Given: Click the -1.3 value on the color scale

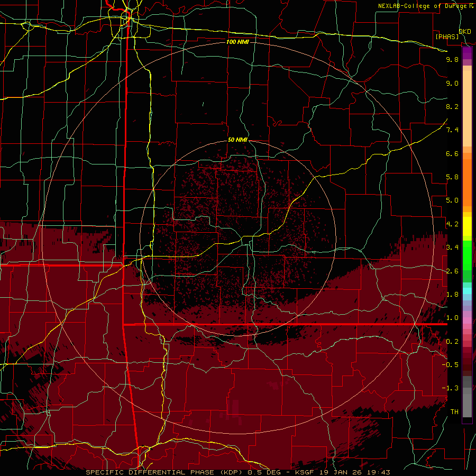Looking at the screenshot, I should [450, 388].
